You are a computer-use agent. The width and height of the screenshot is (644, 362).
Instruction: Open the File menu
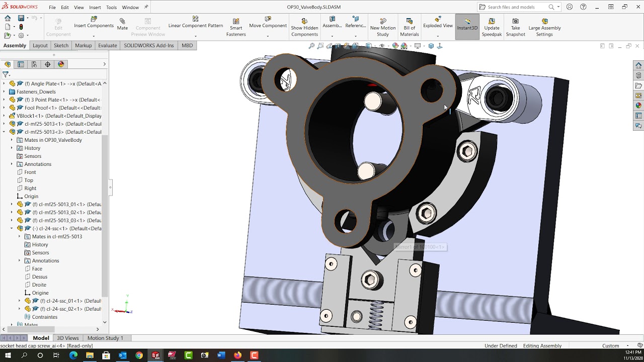click(x=52, y=8)
